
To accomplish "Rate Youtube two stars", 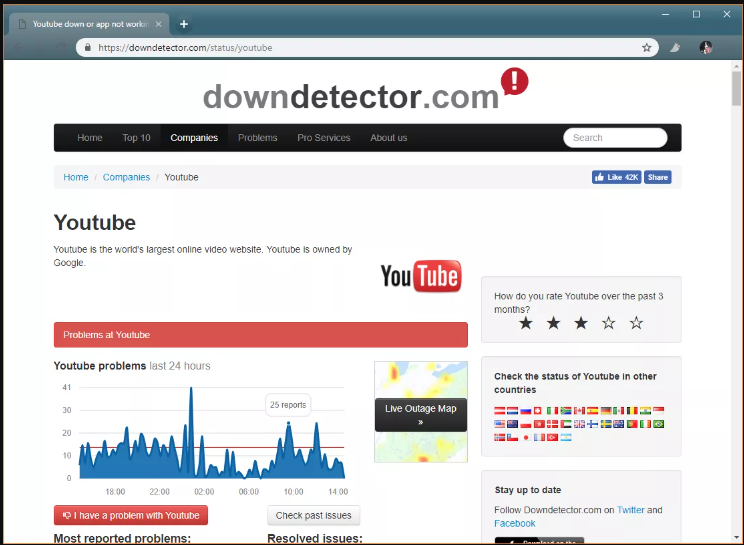I will tap(553, 323).
